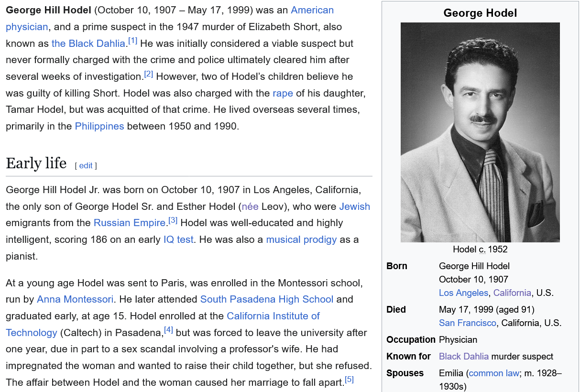Jump to citation [2] footnote
The image size is (580, 392).
coord(149,74)
